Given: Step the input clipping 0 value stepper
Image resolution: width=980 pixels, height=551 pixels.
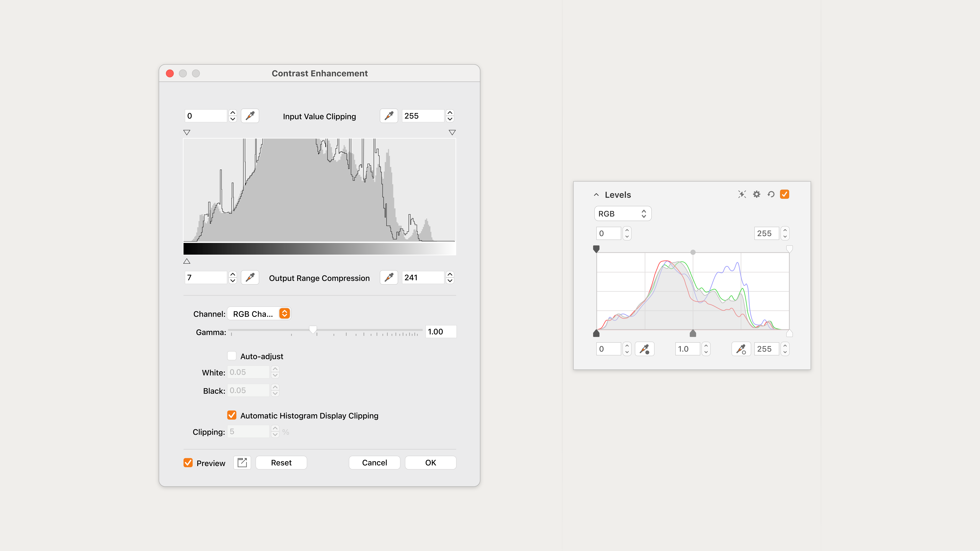Looking at the screenshot, I should [x=233, y=116].
